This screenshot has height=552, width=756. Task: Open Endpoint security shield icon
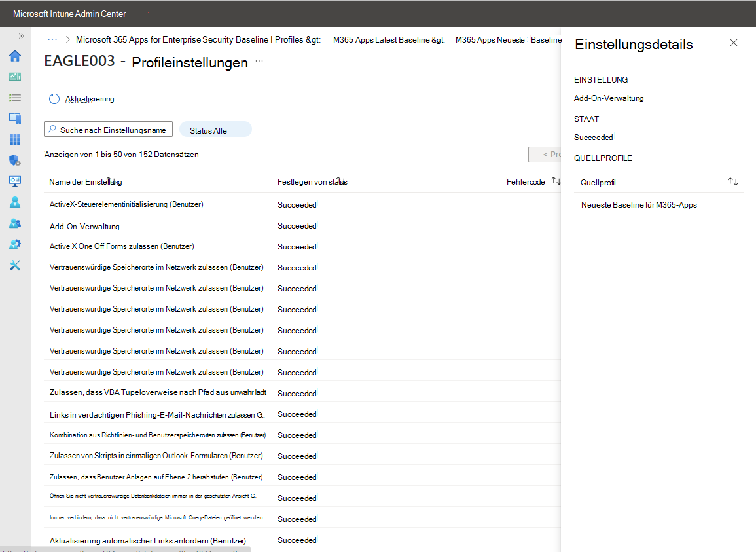[x=15, y=160]
